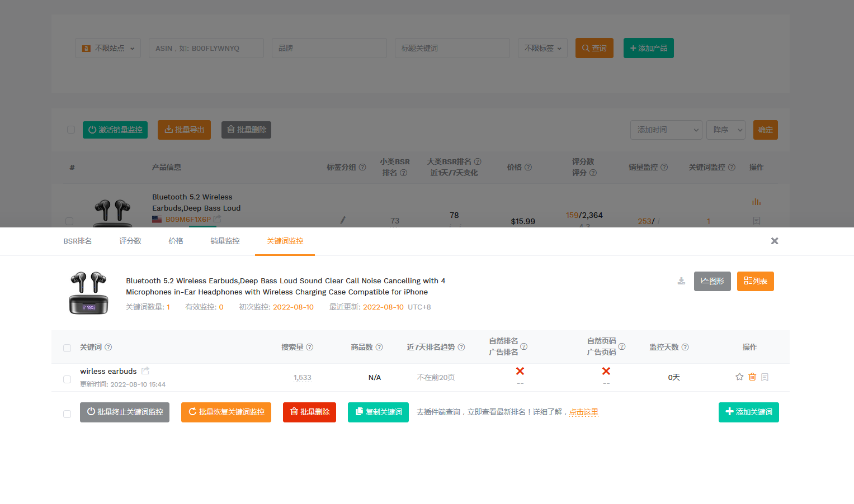Switch to the 销量监控 tab
Image resolution: width=854 pixels, height=504 pixels.
coord(225,241)
